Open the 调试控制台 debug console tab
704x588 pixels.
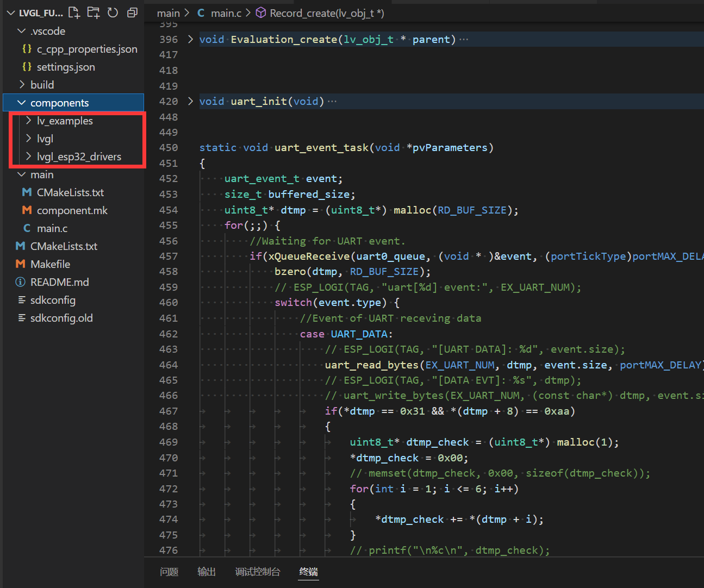[258, 572]
